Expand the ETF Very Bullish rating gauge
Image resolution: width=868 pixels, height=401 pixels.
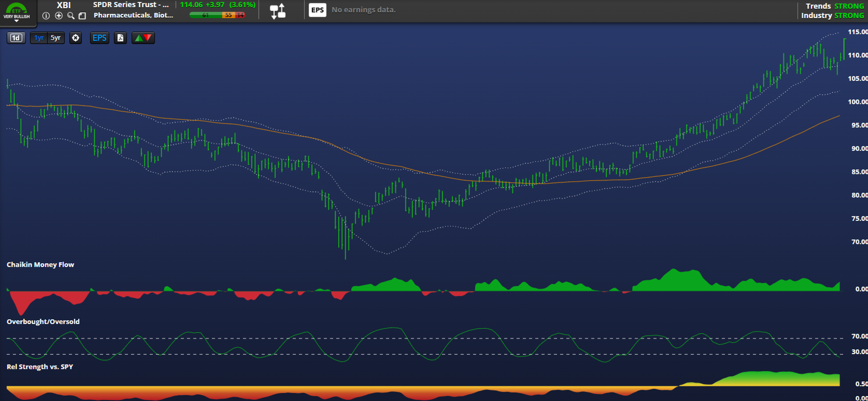(17, 12)
